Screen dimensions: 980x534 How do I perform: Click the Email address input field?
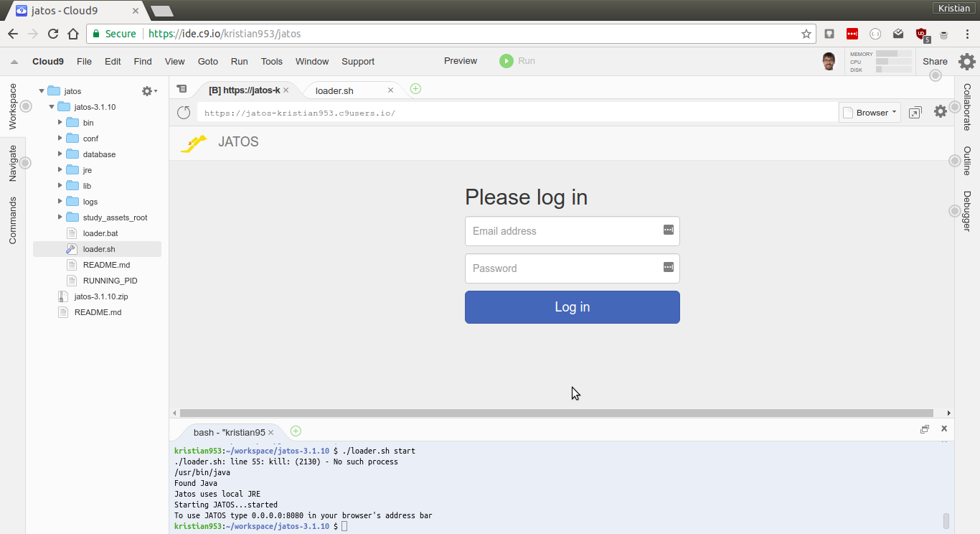point(573,231)
